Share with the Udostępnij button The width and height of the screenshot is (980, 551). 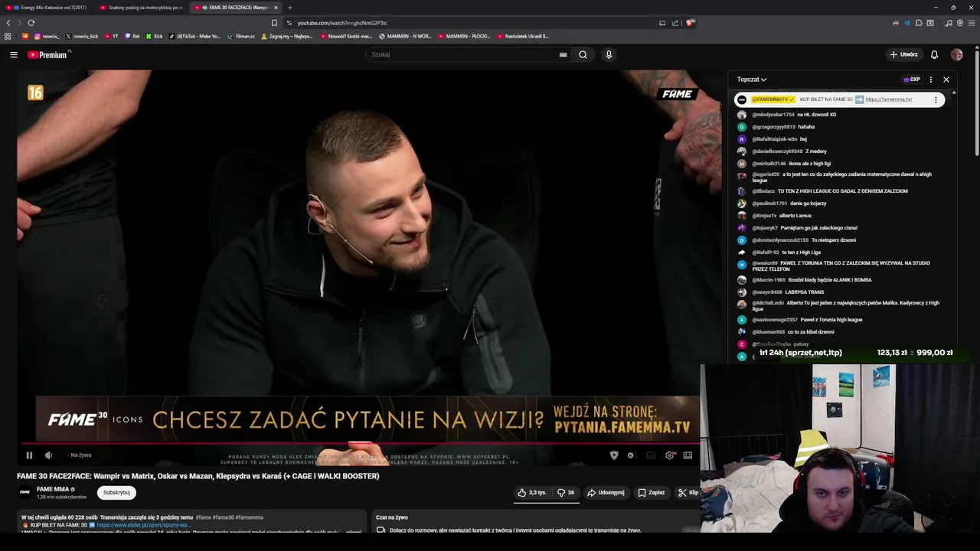606,493
